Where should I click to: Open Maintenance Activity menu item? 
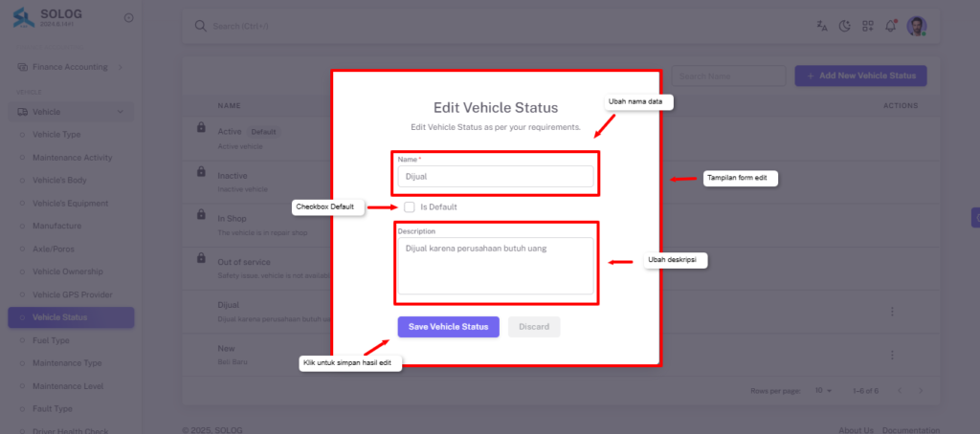(x=71, y=158)
